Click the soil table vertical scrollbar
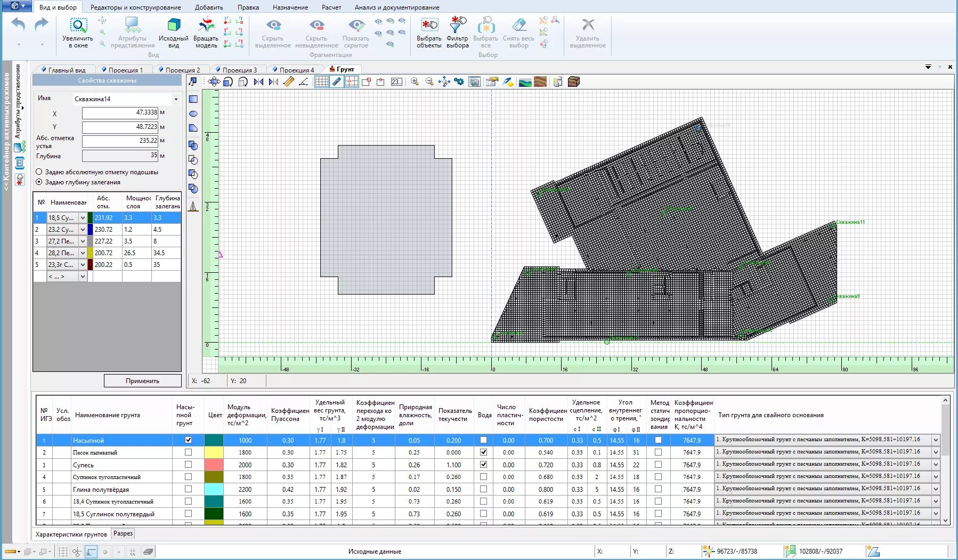 (x=945, y=460)
